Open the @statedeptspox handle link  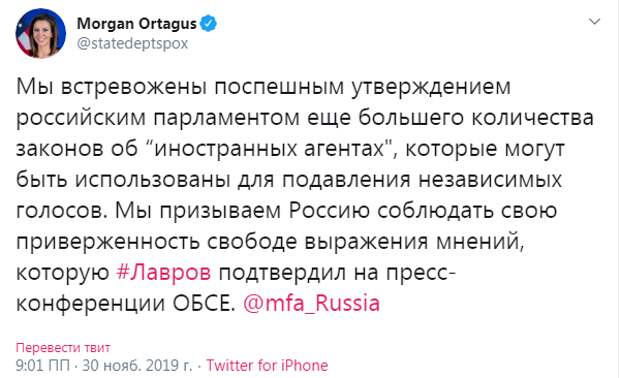pyautogui.click(x=132, y=43)
